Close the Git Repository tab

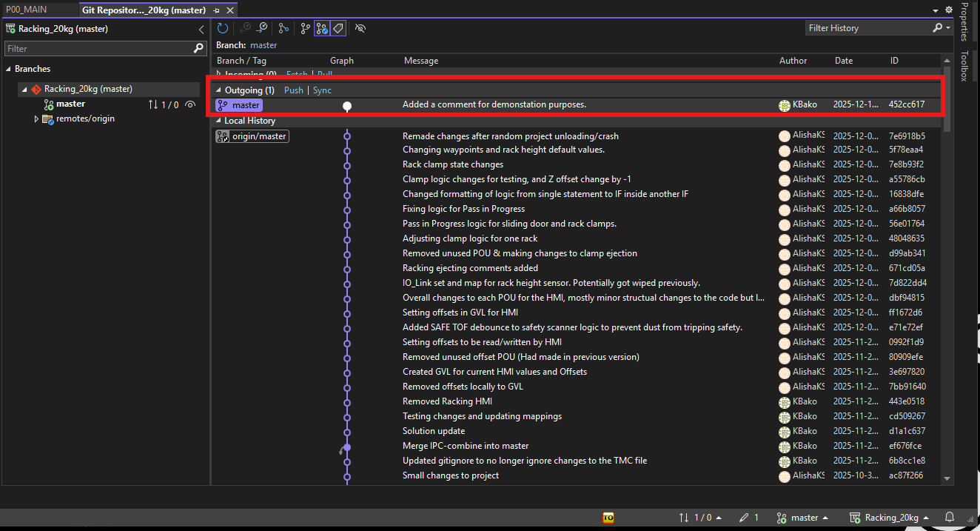(x=230, y=10)
